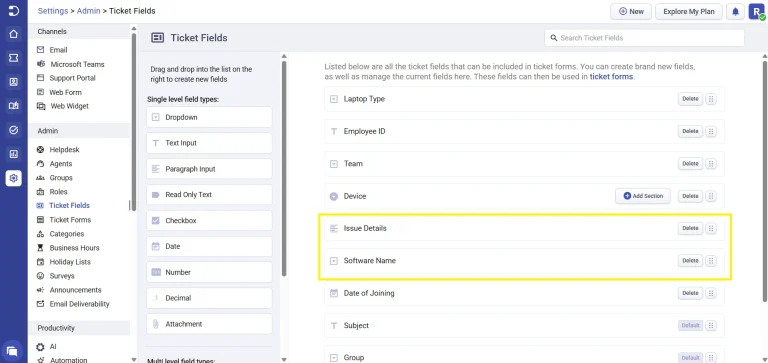Click Settings in the breadcrumb

(53, 11)
